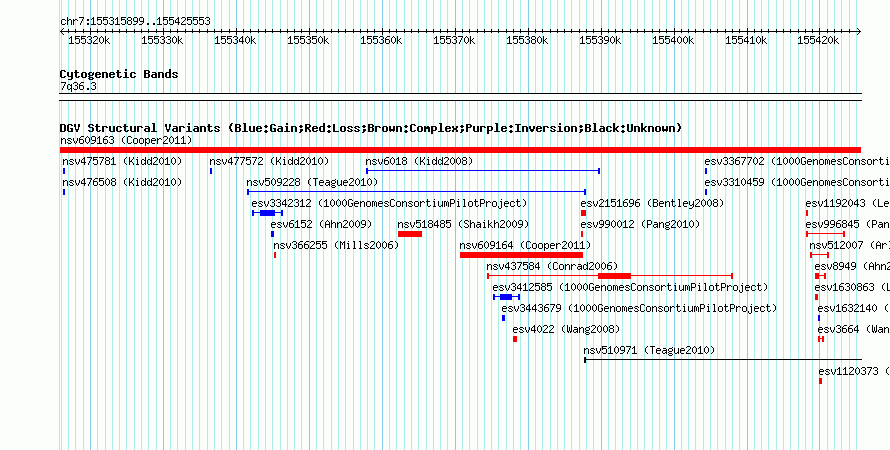Select the long red nsv609163 loss bar
This screenshot has height=450, width=890.
[x=460, y=150]
